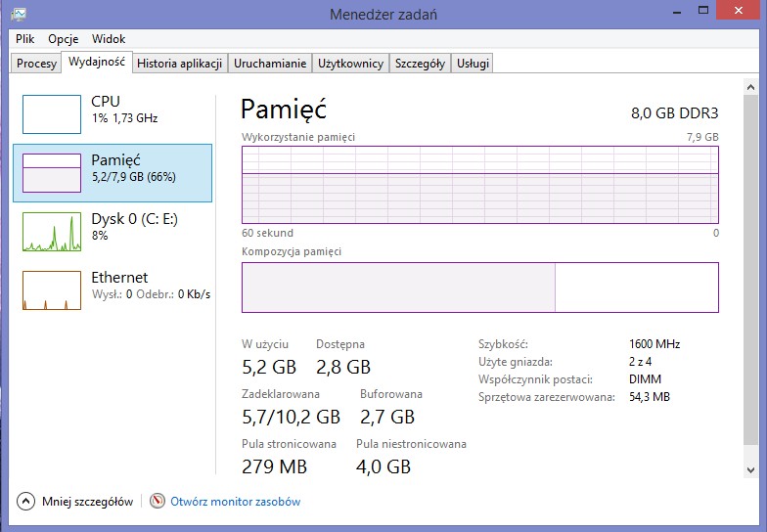Click the vertical scrollbar thumb
Screen dimensions: 767x532
(x=751, y=270)
